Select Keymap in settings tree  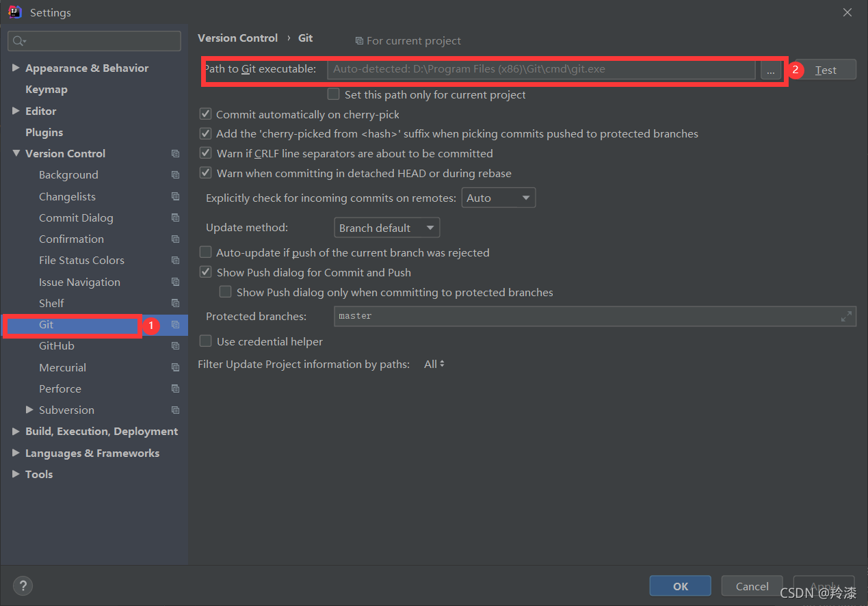[47, 90]
